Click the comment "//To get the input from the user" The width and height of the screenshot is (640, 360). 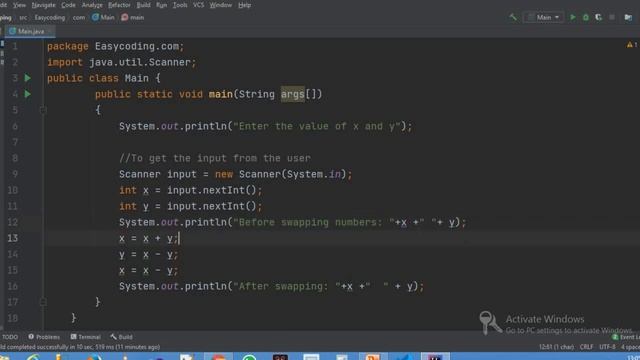click(215, 158)
